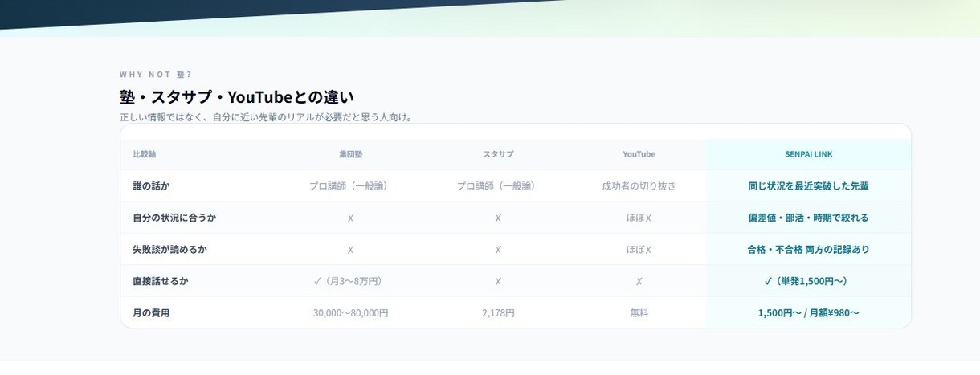Image resolution: width=980 pixels, height=375 pixels.
Task: Select the SENPAI LINK column header
Action: [x=808, y=154]
